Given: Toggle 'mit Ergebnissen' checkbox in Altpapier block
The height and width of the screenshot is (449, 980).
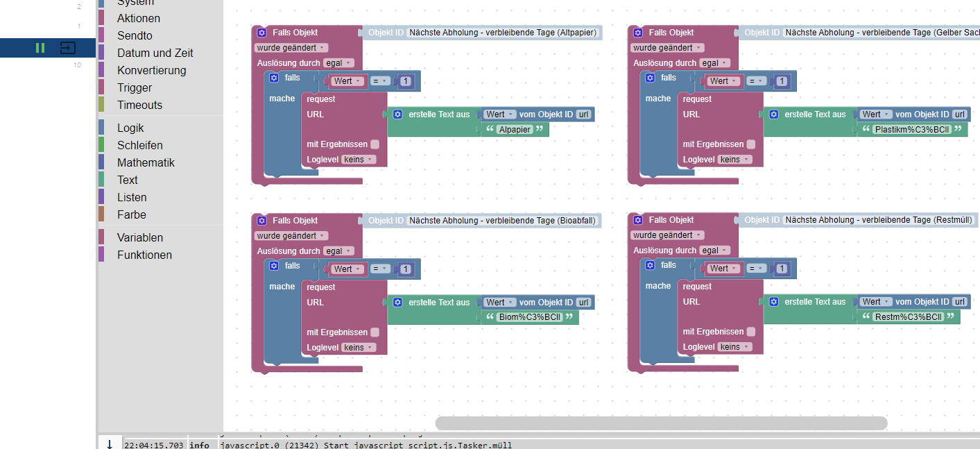Looking at the screenshot, I should tap(375, 144).
